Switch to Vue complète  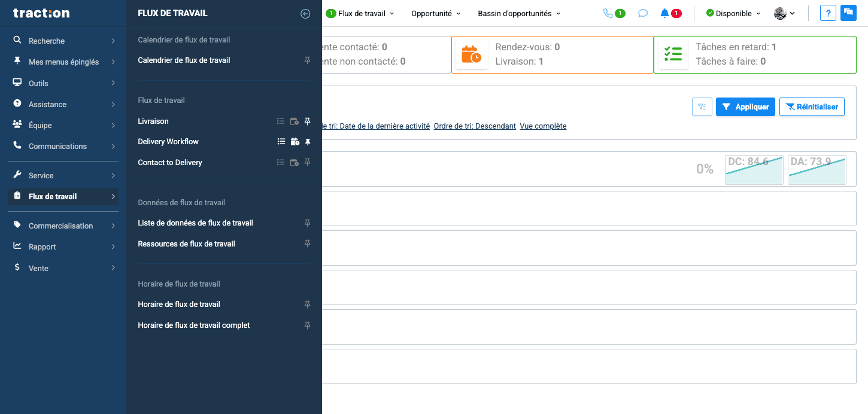(x=543, y=126)
